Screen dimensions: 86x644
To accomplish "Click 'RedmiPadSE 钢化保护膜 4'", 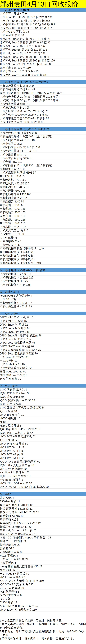I will click(x=16, y=296).
